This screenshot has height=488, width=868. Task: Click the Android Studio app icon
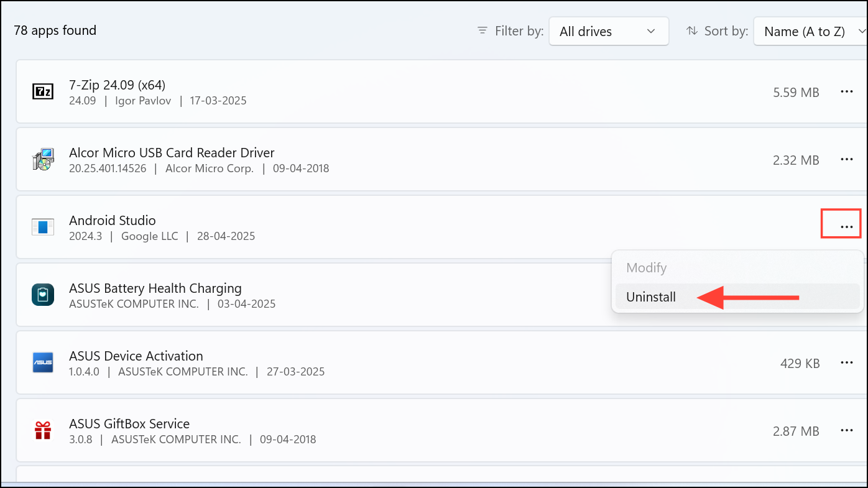pos(43,227)
